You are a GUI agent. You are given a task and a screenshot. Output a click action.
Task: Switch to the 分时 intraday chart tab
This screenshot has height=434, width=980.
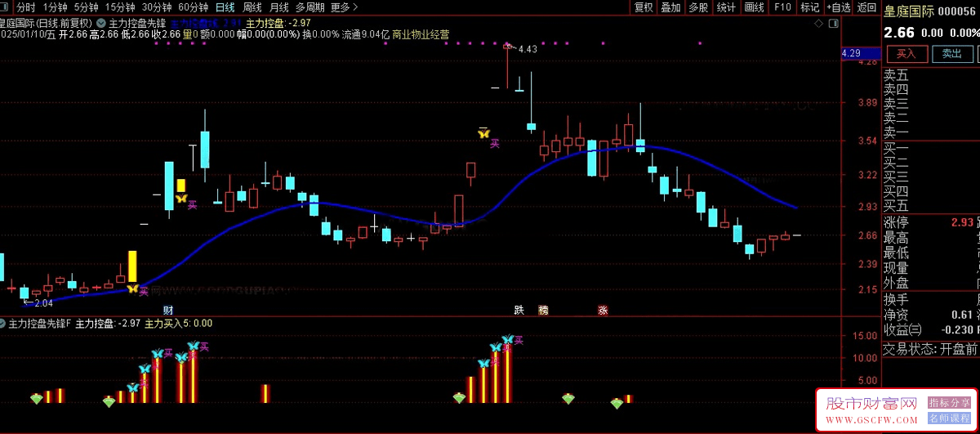point(26,7)
